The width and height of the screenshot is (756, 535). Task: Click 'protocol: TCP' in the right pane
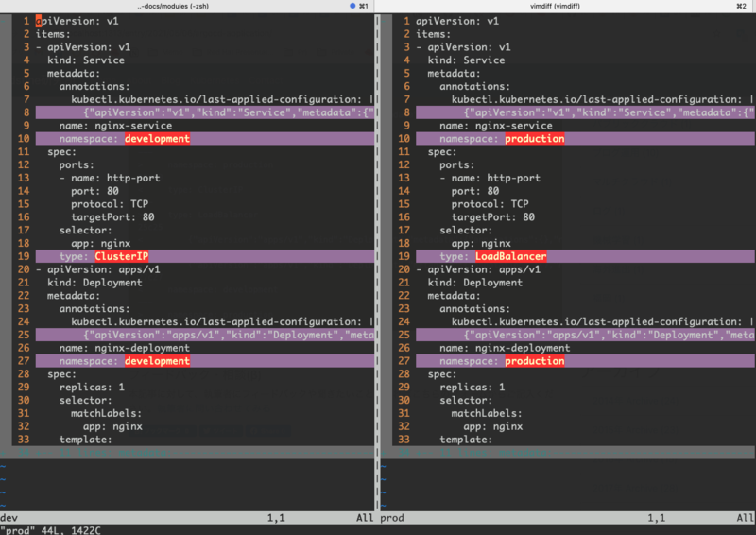pos(493,204)
